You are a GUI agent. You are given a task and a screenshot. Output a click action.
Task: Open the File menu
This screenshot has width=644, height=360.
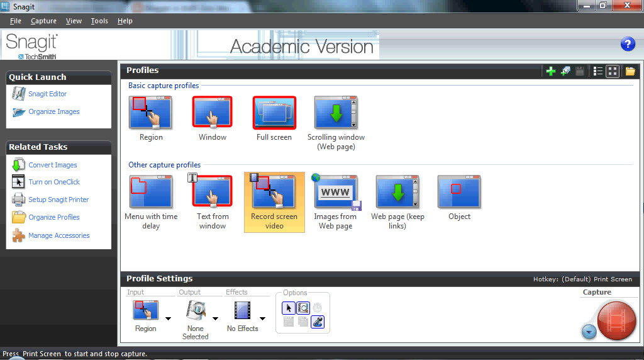pos(16,21)
